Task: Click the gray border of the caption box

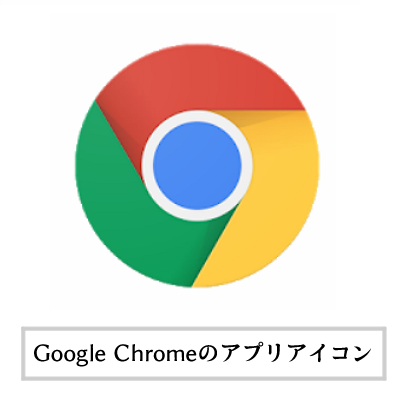Action: click(204, 329)
